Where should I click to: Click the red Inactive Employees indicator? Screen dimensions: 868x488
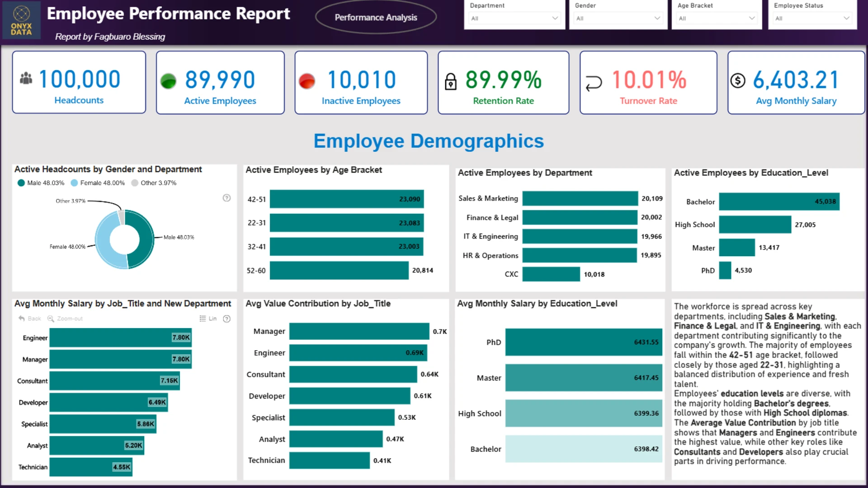307,81
